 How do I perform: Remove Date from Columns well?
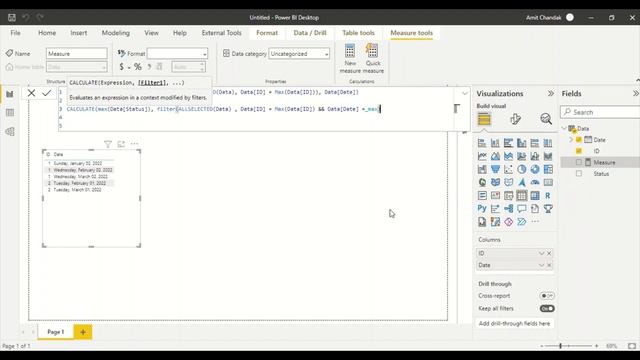coord(549,265)
